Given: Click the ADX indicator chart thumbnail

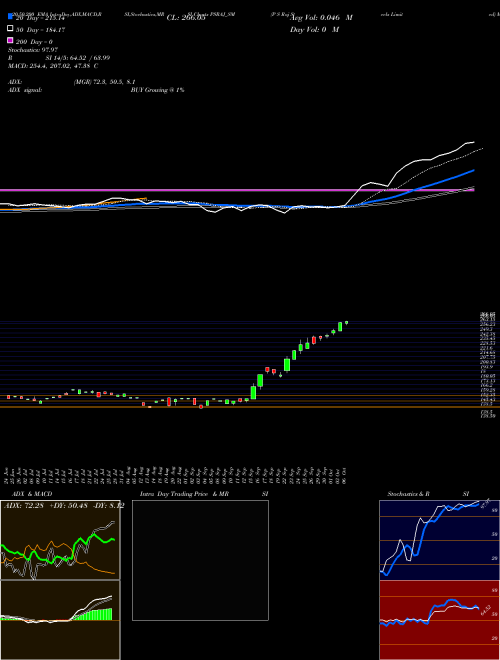Looking at the screenshot, I should click(x=60, y=540).
